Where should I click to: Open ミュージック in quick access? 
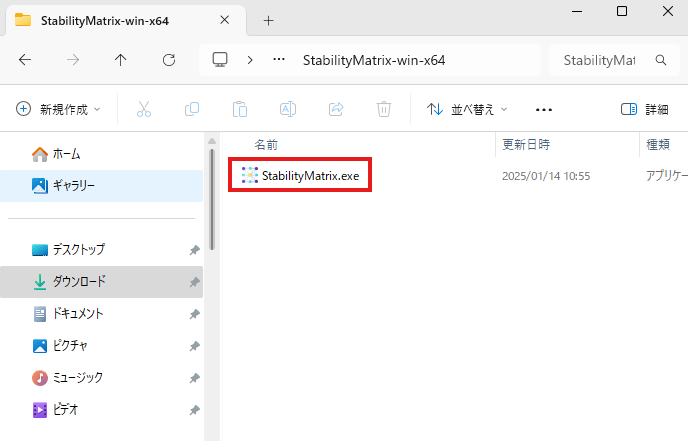[101, 377]
